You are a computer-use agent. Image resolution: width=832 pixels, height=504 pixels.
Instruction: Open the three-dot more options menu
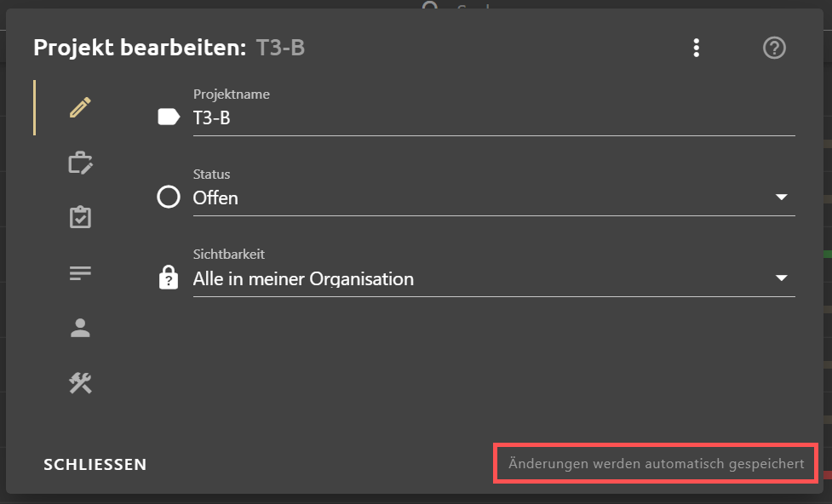(696, 48)
